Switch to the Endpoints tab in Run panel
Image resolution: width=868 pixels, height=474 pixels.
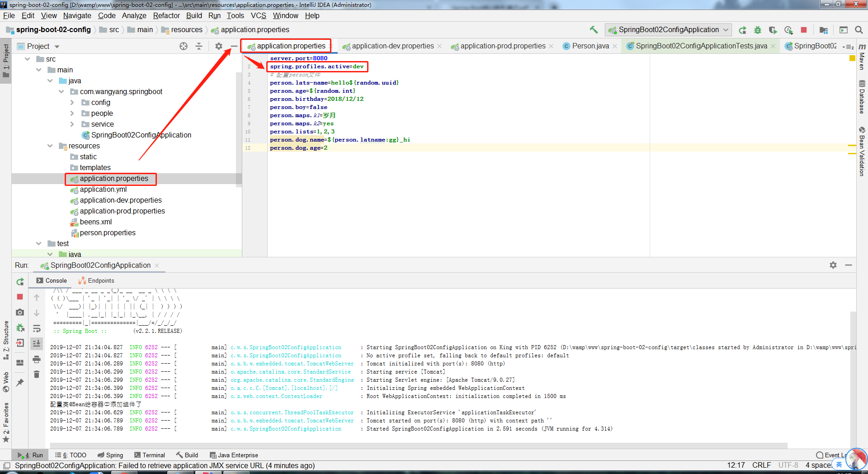pos(96,280)
